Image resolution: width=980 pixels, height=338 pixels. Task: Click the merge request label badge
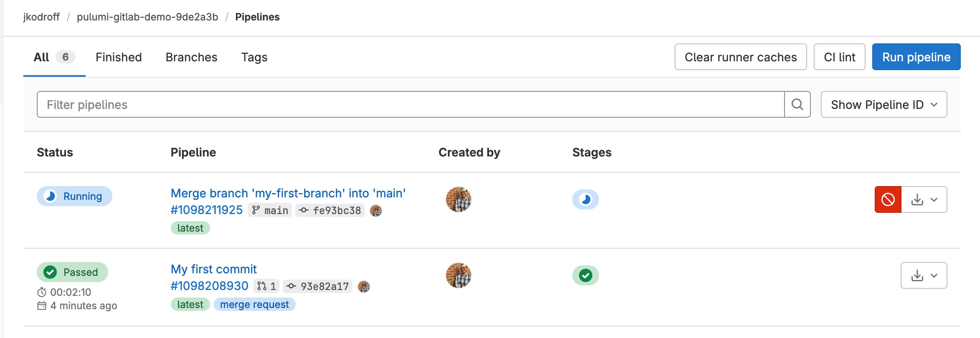point(254,304)
